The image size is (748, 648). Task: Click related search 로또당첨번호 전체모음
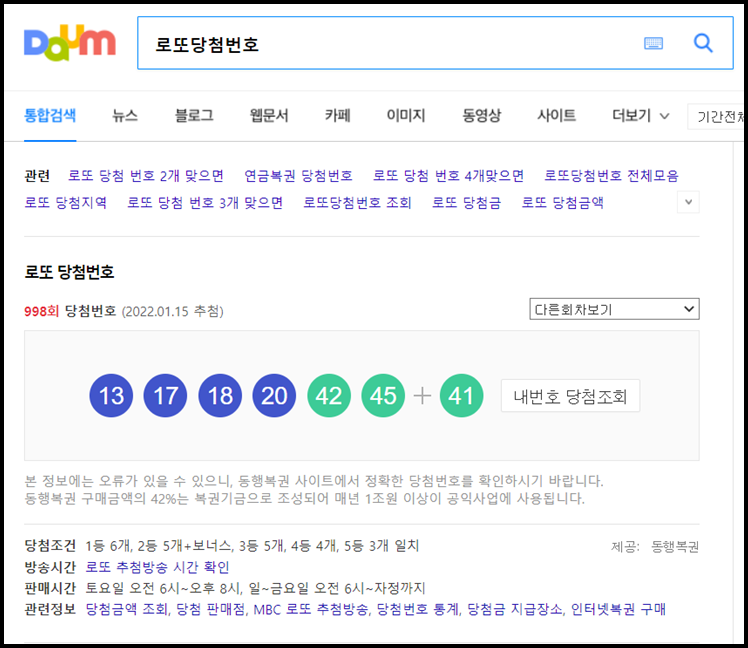[611, 176]
